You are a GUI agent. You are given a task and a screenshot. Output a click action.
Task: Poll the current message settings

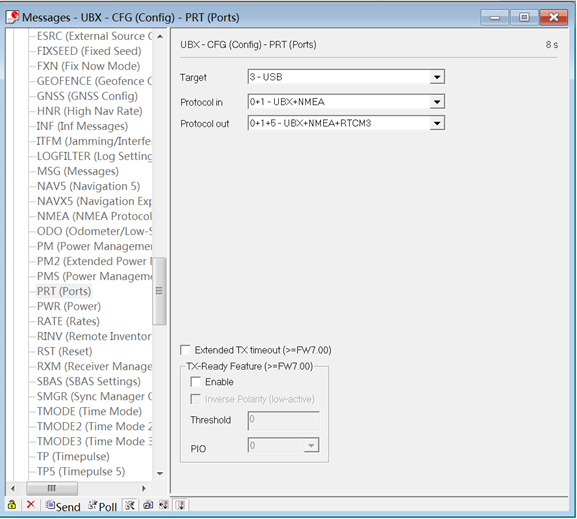pos(103,506)
